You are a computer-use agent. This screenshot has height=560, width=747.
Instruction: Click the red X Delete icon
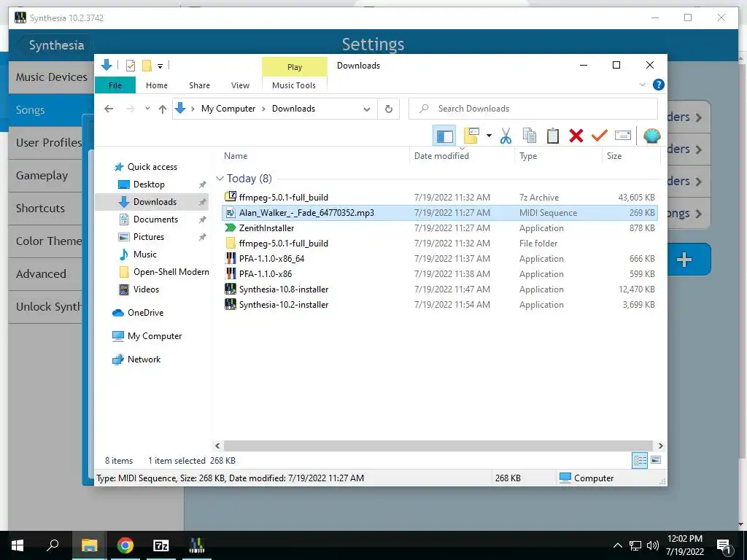point(576,136)
